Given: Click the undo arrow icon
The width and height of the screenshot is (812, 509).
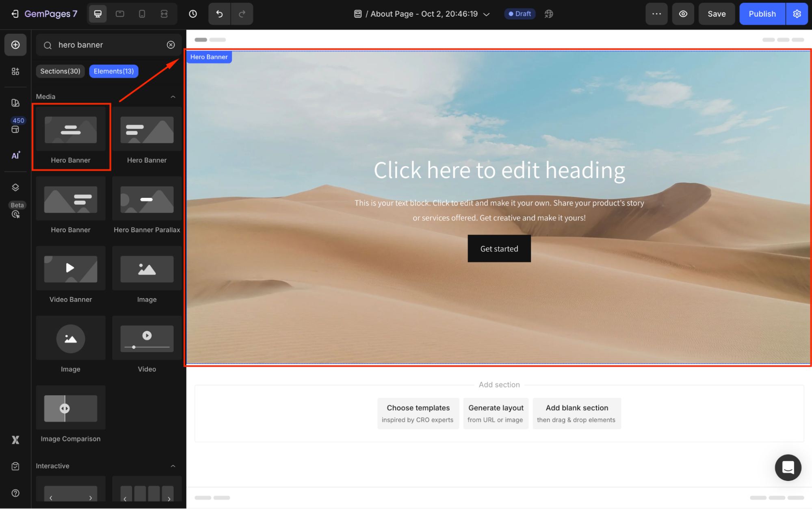Looking at the screenshot, I should [x=219, y=14].
